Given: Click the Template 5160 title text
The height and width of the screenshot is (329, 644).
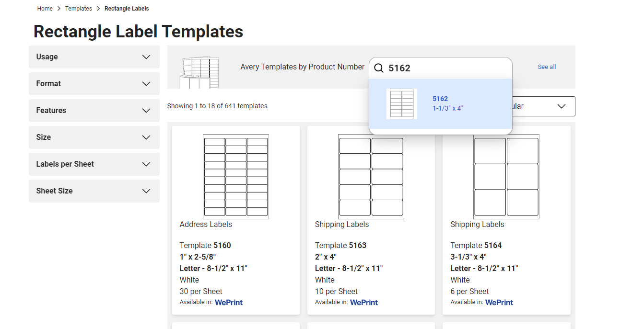Looking at the screenshot, I should pos(205,246).
